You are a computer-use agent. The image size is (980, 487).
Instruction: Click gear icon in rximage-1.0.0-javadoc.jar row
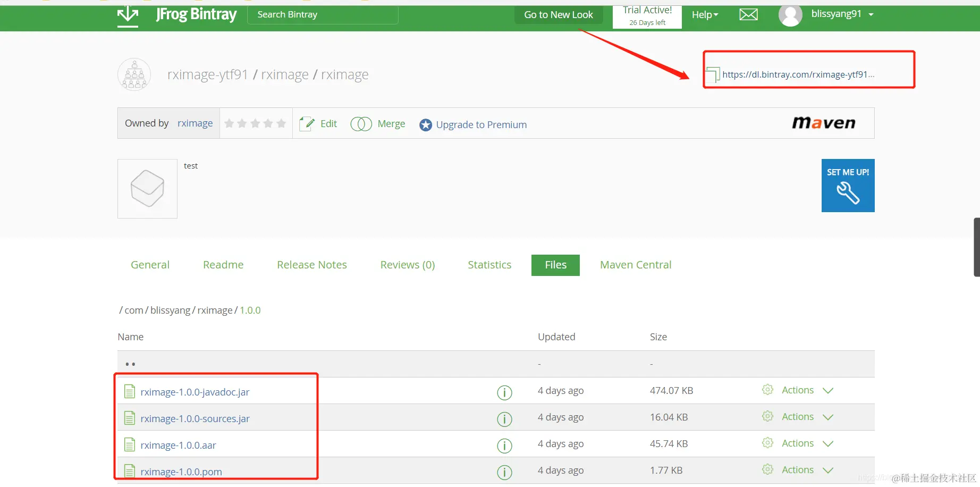click(767, 390)
